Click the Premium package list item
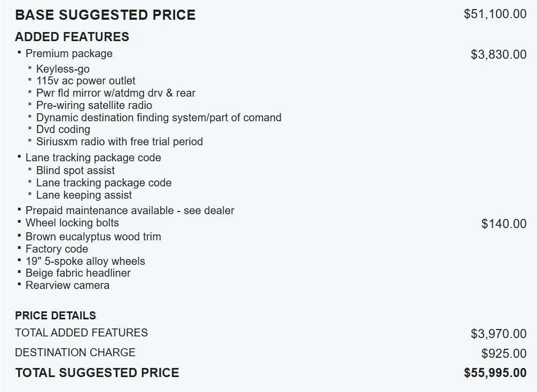537x392 pixels. pyautogui.click(x=69, y=53)
